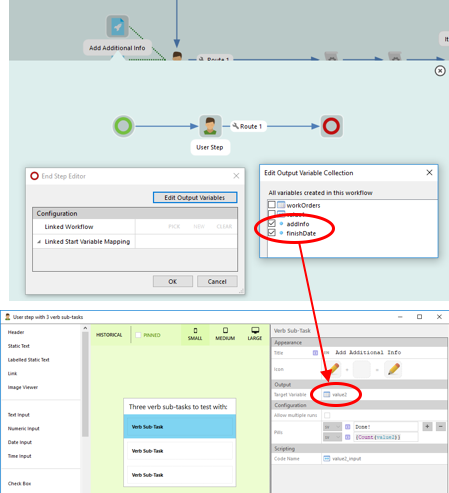Switch to HISTORICAL tab

(109, 335)
